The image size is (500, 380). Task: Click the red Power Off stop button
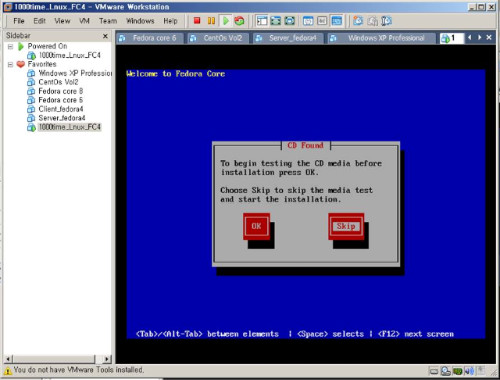click(x=197, y=21)
